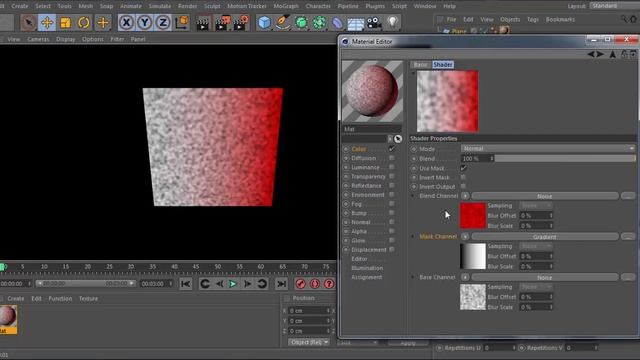The width and height of the screenshot is (640, 360).
Task: Go back in Material Editor history
Action: tap(591, 54)
